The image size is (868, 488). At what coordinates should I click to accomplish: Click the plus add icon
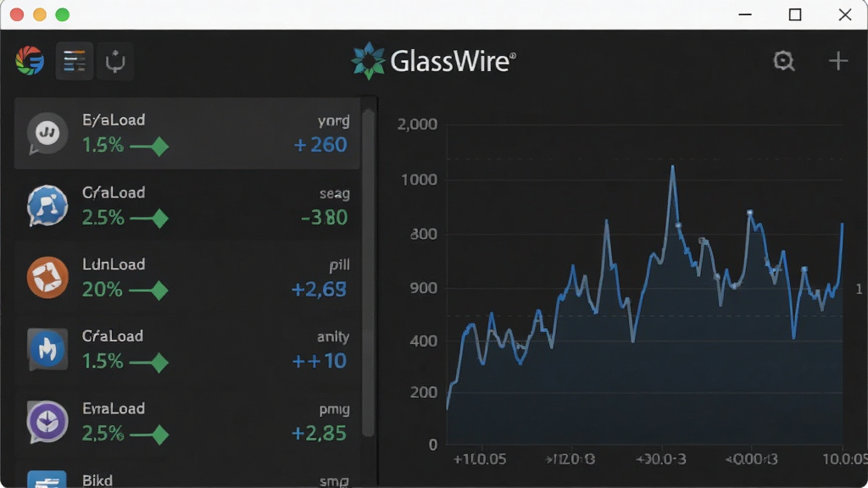click(838, 61)
